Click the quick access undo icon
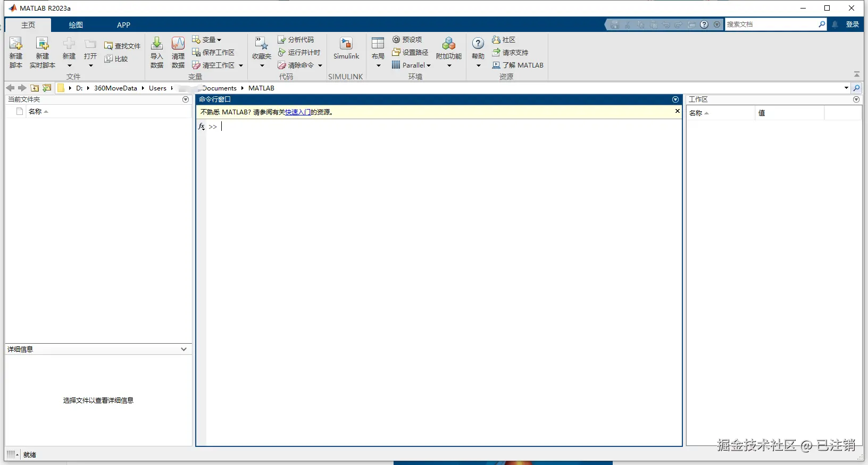The height and width of the screenshot is (465, 868). (x=666, y=24)
